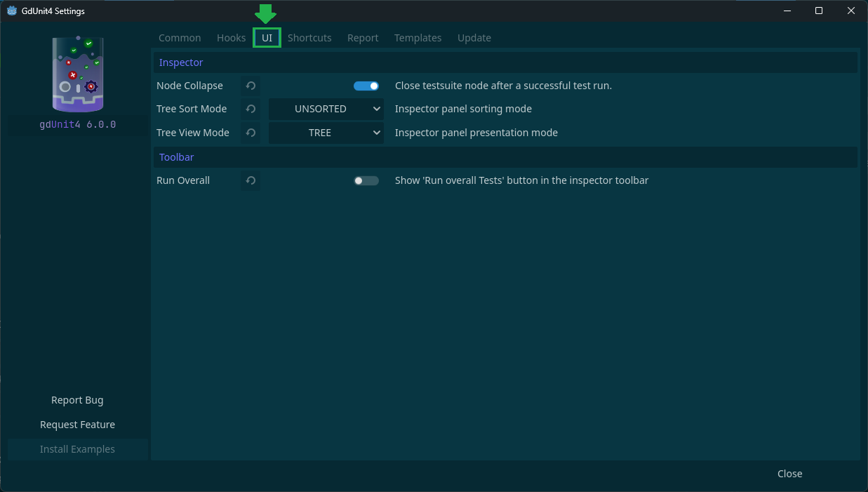Select Install Examples

[77, 449]
